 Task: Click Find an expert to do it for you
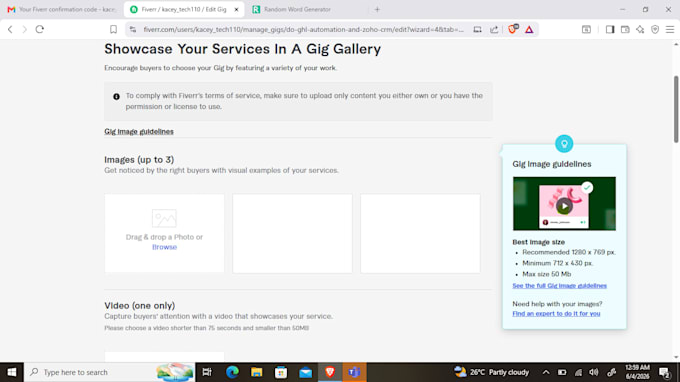[x=556, y=313]
